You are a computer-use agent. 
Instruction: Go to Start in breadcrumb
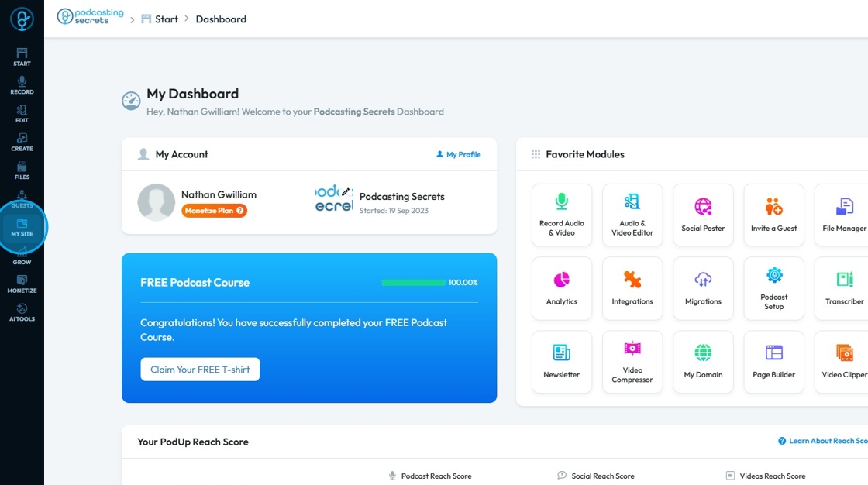(160, 19)
